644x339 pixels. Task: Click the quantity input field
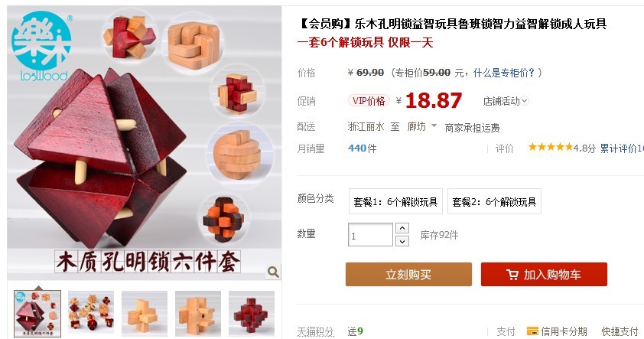(x=370, y=235)
